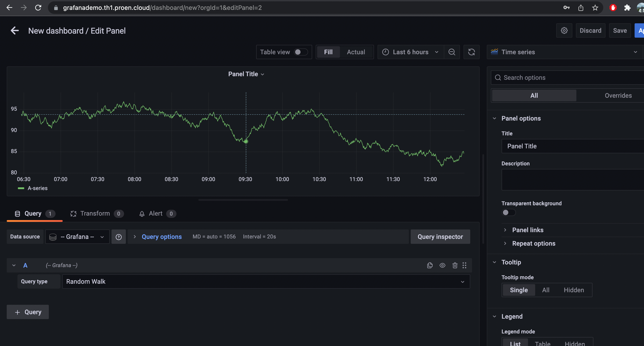Viewport: 644px width, 346px height.
Task: Open data source help question icon
Action: [118, 237]
